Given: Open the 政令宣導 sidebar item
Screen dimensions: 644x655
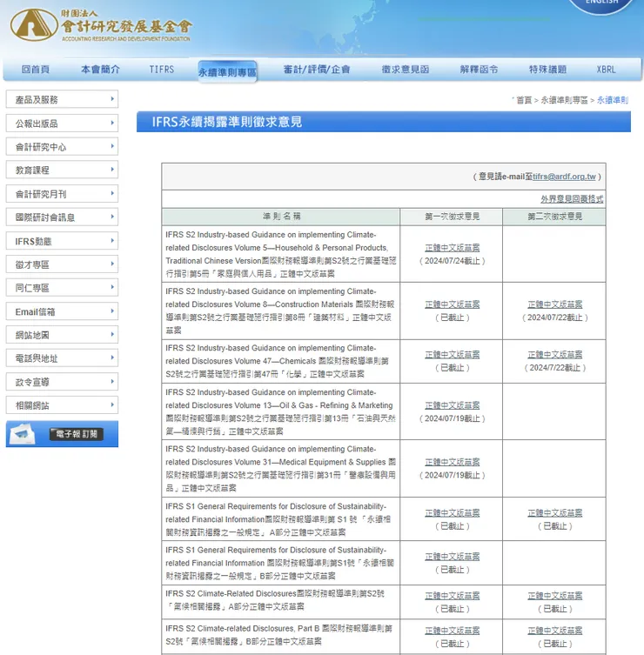Looking at the screenshot, I should [62, 382].
